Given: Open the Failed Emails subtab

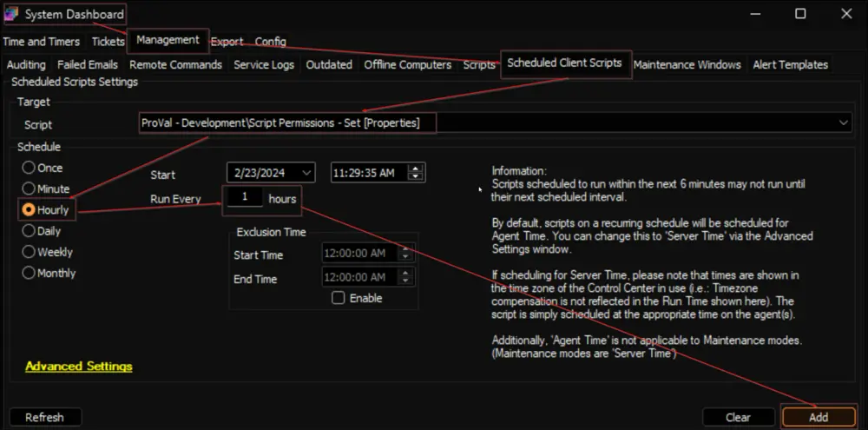Looking at the screenshot, I should pyautogui.click(x=88, y=65).
